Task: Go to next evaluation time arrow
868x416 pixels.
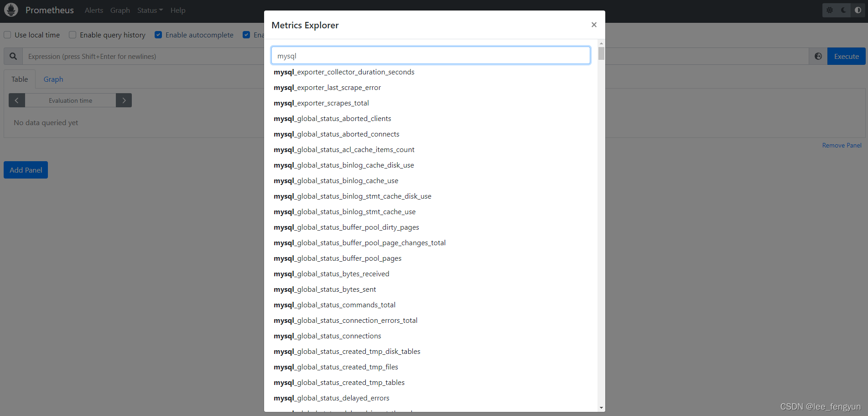Action: point(124,100)
